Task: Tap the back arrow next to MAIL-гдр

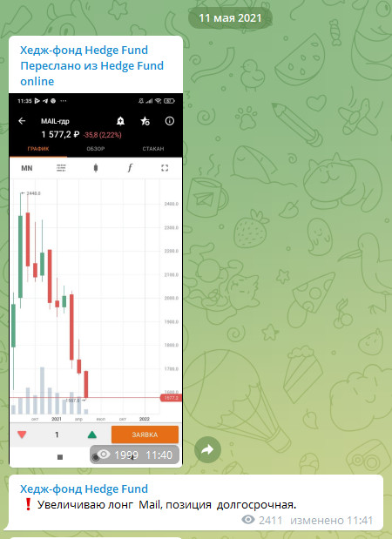Action: coord(22,121)
